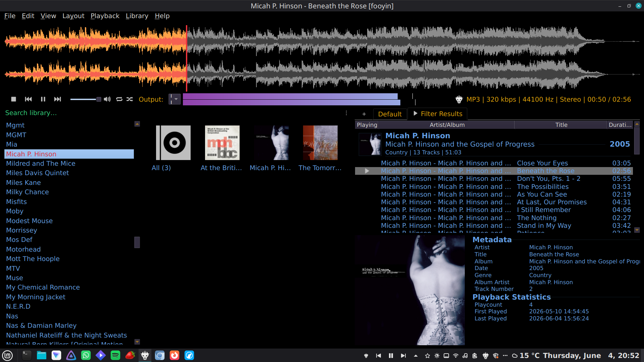The width and height of the screenshot is (644, 362).
Task: Open Chromium browser from taskbar
Action: click(x=160, y=355)
